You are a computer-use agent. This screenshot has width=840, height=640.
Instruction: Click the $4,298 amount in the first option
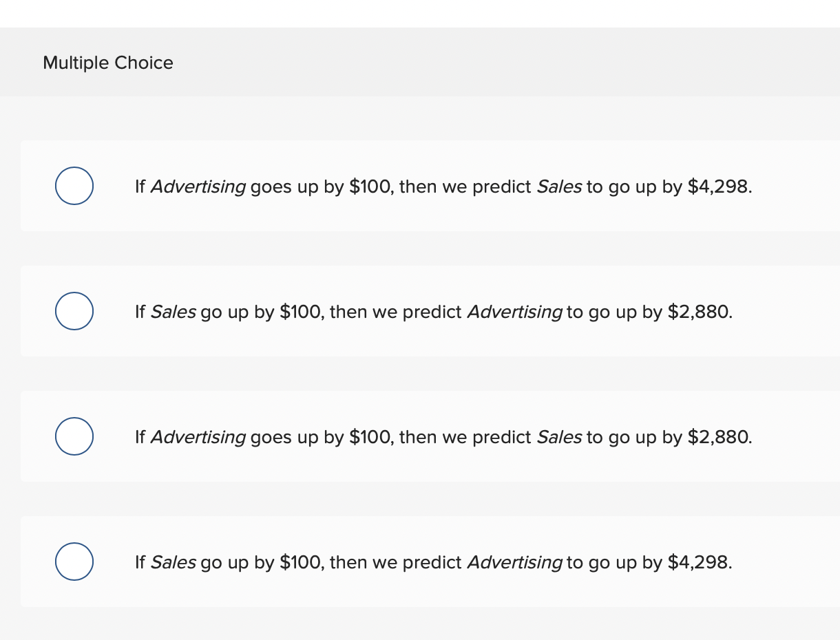[720, 187]
